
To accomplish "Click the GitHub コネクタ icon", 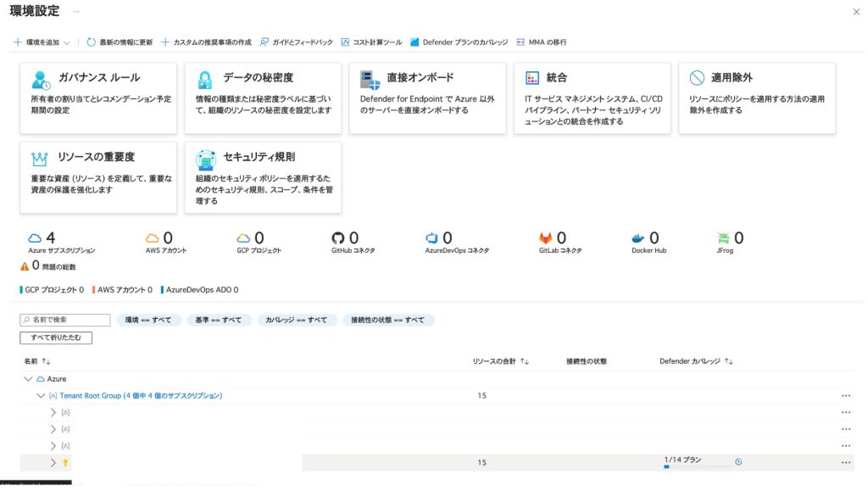I will pyautogui.click(x=338, y=238).
